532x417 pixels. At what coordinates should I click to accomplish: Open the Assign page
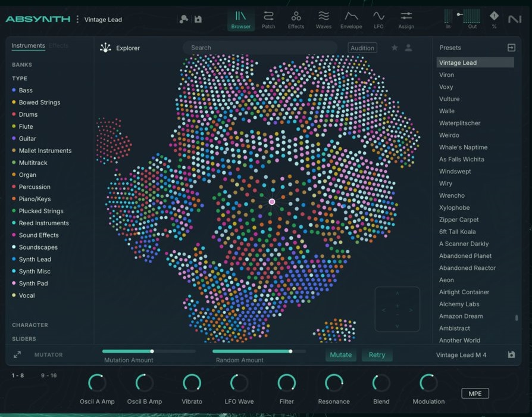(x=406, y=20)
